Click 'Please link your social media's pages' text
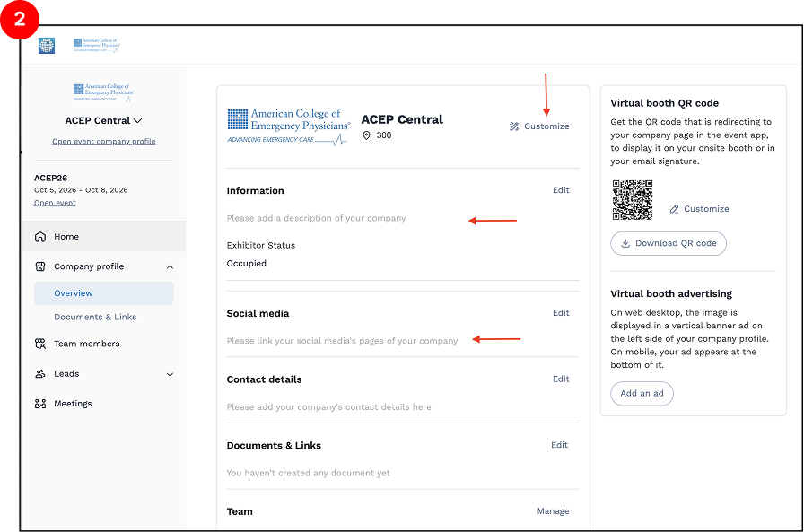 [x=342, y=341]
